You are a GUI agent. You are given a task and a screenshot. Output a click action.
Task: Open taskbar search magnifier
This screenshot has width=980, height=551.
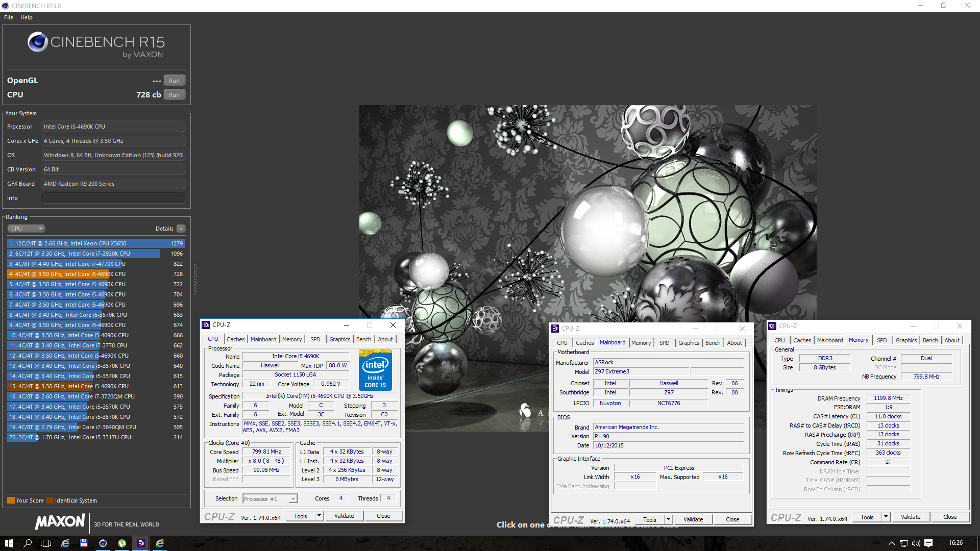[28, 543]
